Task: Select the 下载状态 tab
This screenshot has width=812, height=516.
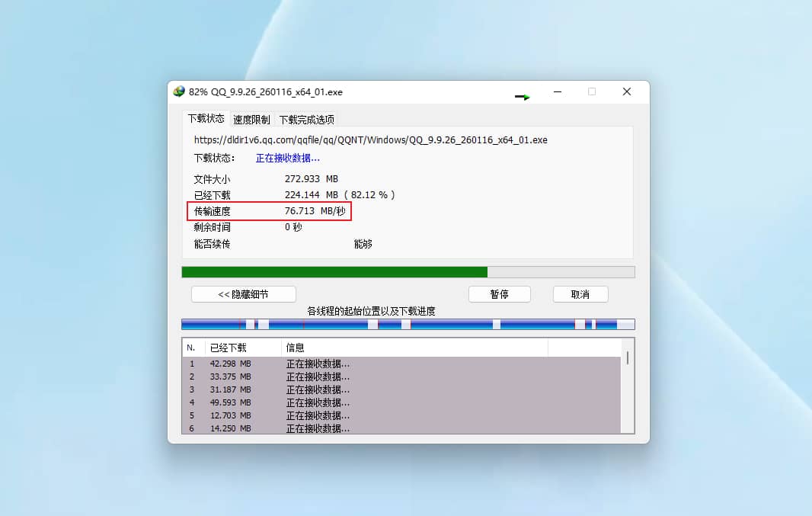Action: (205, 118)
